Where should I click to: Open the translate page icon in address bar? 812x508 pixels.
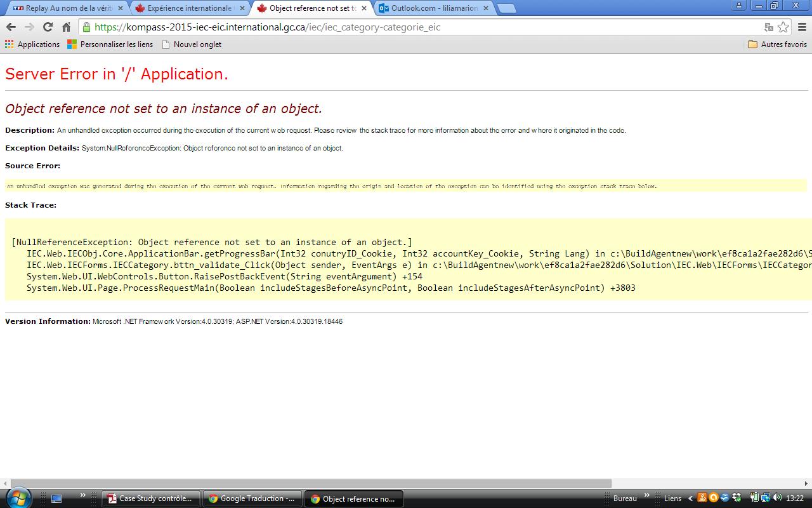click(x=768, y=27)
